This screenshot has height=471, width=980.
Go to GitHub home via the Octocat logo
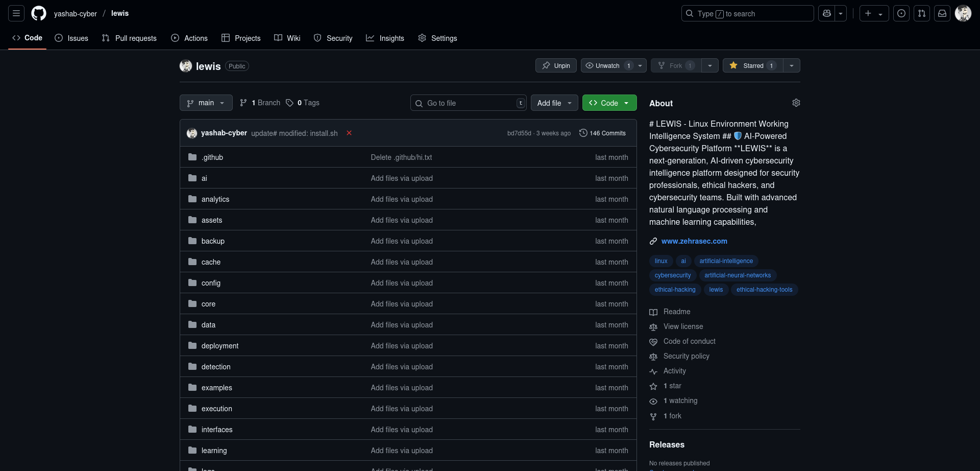[x=39, y=13]
